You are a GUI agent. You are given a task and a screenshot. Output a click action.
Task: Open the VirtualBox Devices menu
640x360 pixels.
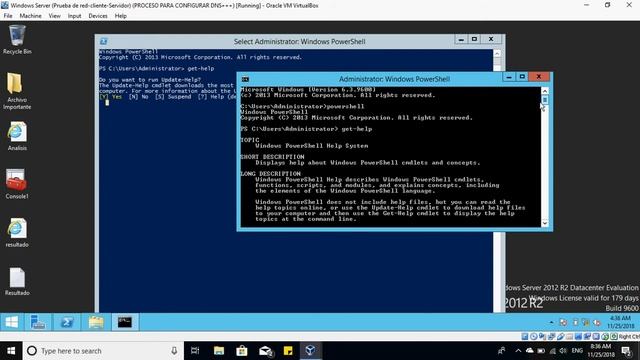(98, 16)
